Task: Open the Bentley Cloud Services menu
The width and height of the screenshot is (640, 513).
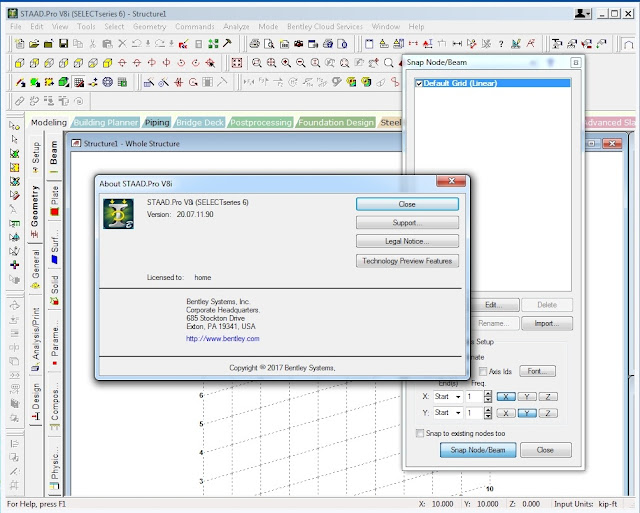Action: (325, 27)
